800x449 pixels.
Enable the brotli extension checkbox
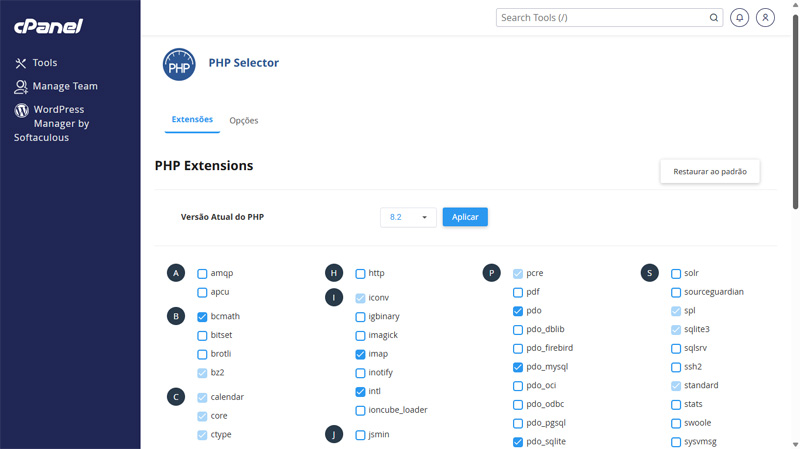click(x=202, y=355)
